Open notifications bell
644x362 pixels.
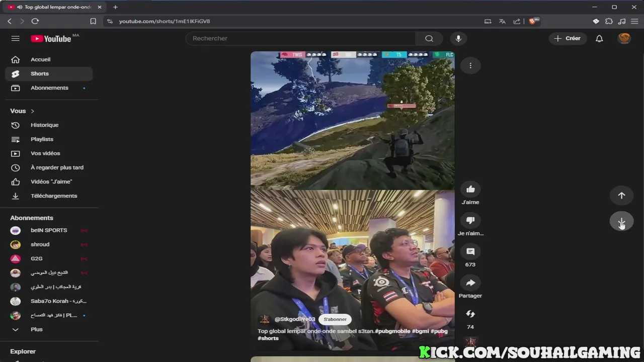pos(599,39)
